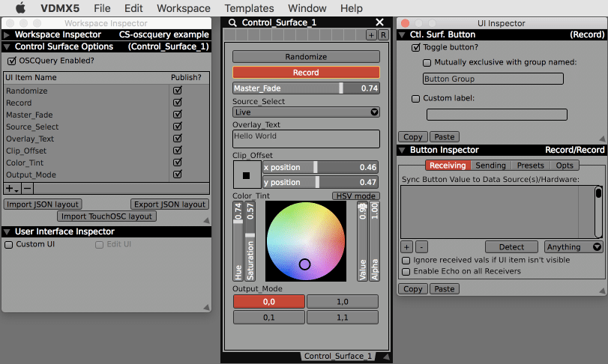The width and height of the screenshot is (608, 364).
Task: Click the remove (−) UI item button
Action: click(27, 189)
